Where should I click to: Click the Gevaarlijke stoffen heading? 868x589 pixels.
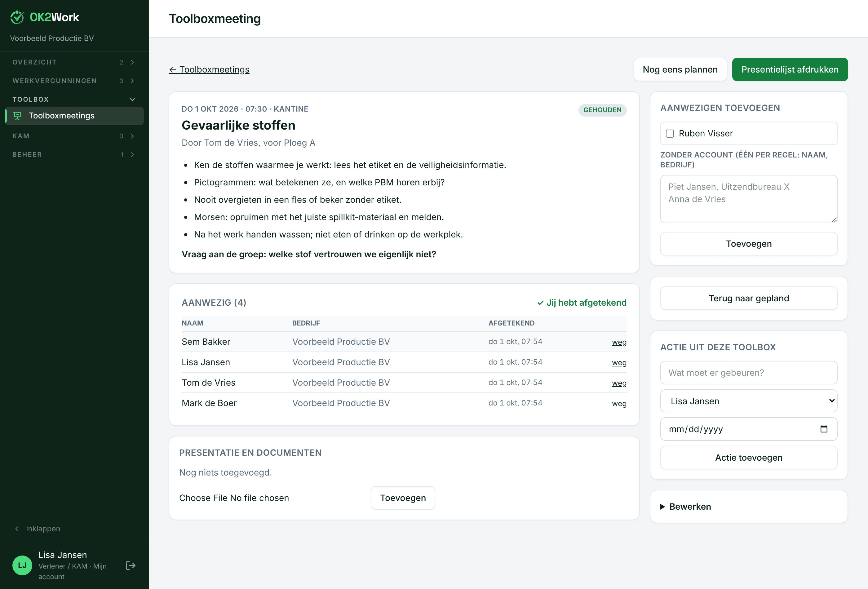click(x=238, y=126)
